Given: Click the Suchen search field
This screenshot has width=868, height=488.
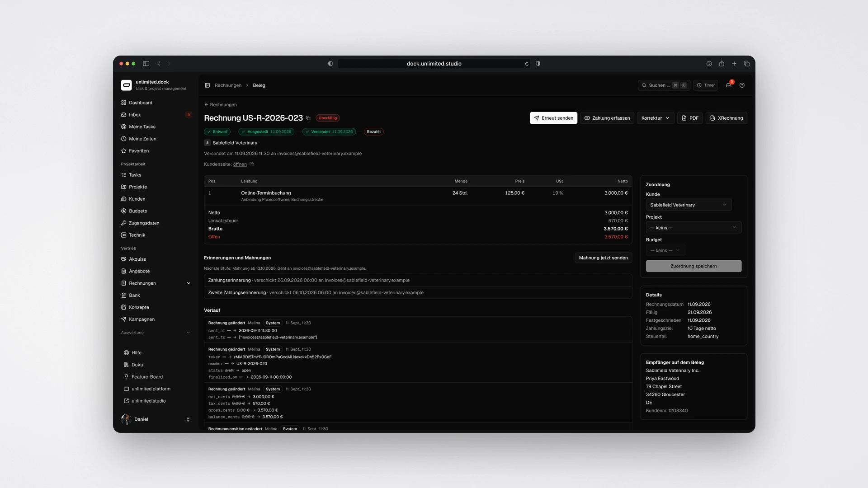Looking at the screenshot, I should 664,85.
